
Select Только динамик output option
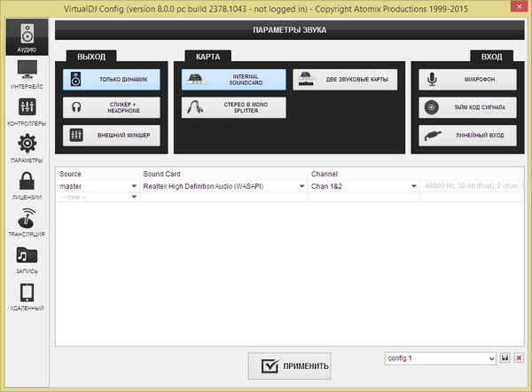pos(112,80)
